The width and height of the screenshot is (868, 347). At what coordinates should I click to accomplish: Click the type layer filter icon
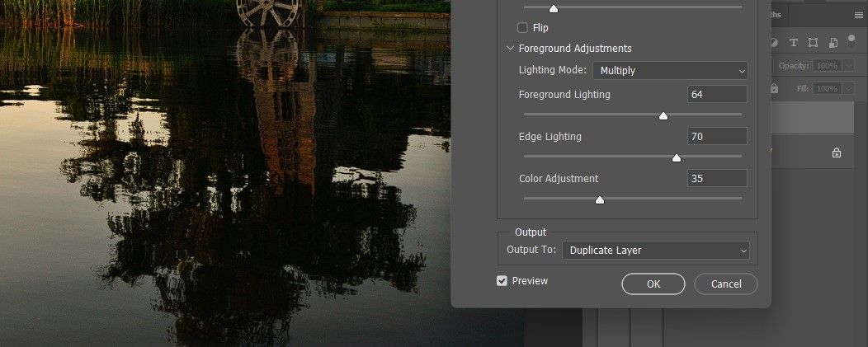(x=794, y=43)
